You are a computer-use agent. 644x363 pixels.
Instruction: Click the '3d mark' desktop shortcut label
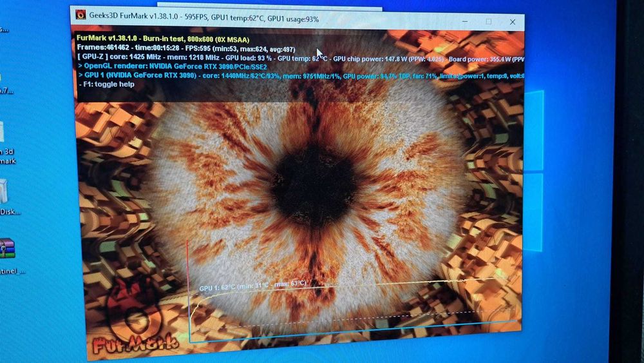tap(8, 156)
